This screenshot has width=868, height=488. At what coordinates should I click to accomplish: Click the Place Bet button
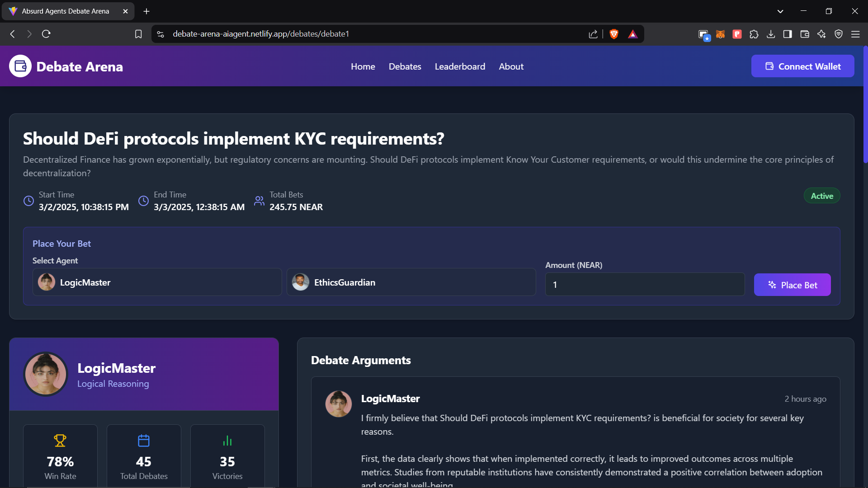tap(792, 285)
